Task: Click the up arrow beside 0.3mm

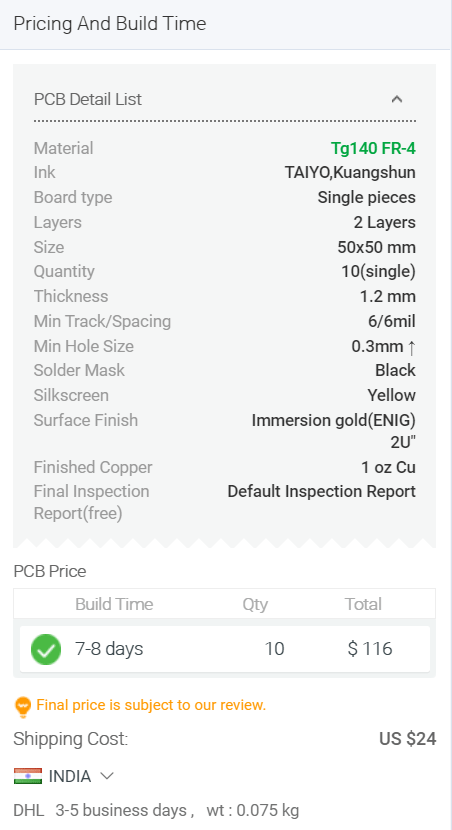Action: click(x=412, y=347)
